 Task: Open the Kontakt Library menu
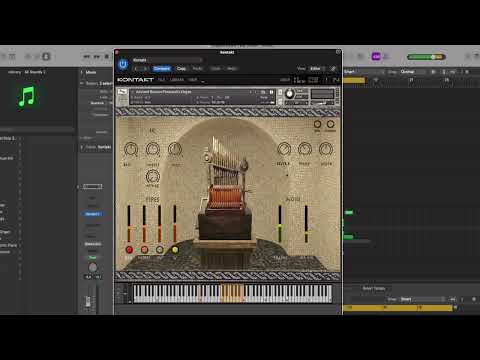(x=177, y=80)
